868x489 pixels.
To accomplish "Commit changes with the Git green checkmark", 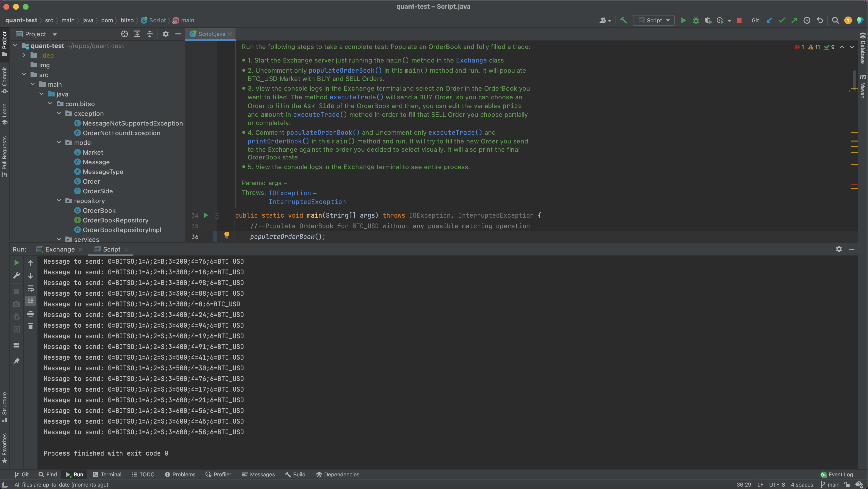I will click(x=782, y=21).
